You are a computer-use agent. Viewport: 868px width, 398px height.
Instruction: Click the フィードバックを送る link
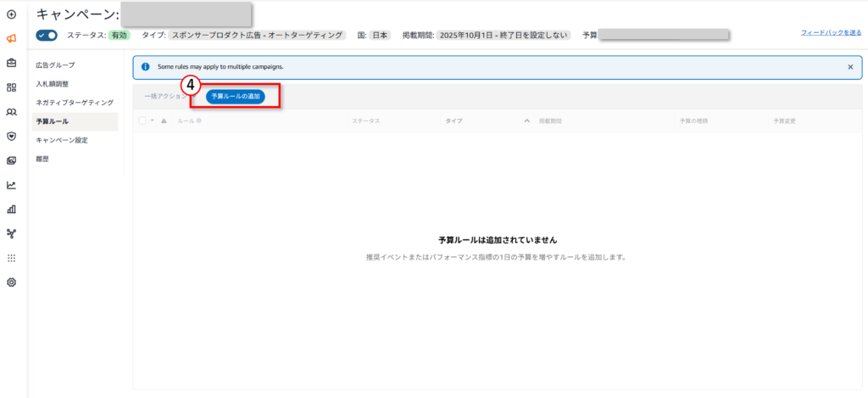tap(829, 32)
